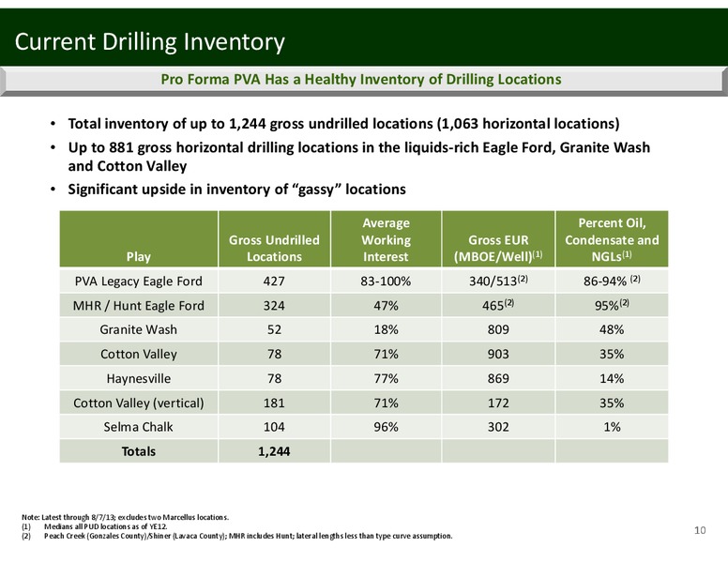
Task: Click the 48% oil percentage cell
Action: (612, 329)
